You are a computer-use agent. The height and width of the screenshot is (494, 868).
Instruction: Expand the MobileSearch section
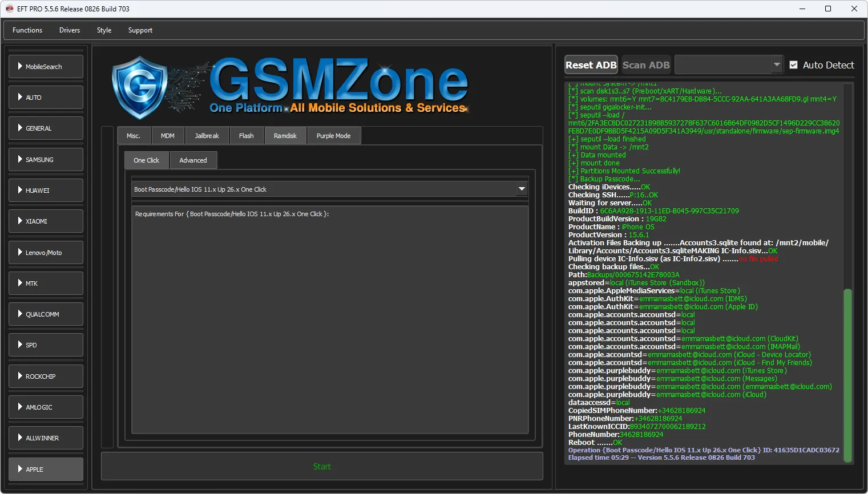(46, 67)
